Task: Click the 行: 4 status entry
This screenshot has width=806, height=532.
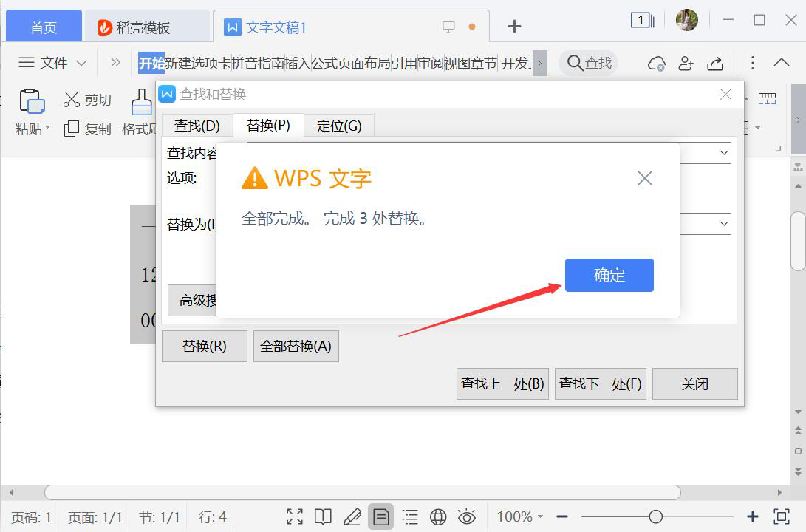Action: tap(213, 517)
